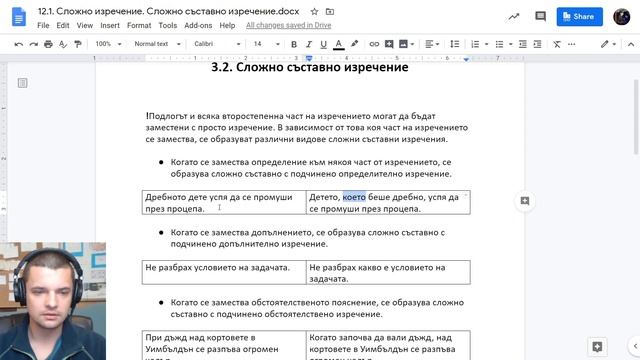
Task: Open the View menu
Action: pyautogui.click(x=84, y=25)
